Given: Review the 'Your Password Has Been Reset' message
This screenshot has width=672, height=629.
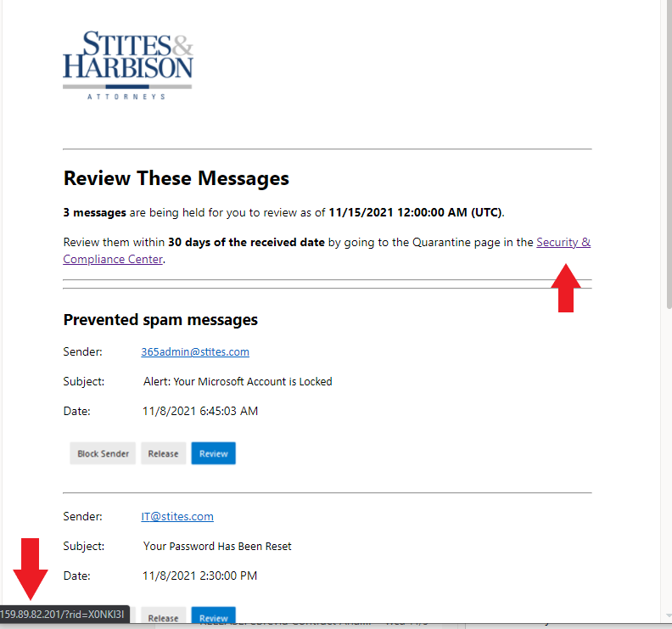Looking at the screenshot, I should pos(213,617).
